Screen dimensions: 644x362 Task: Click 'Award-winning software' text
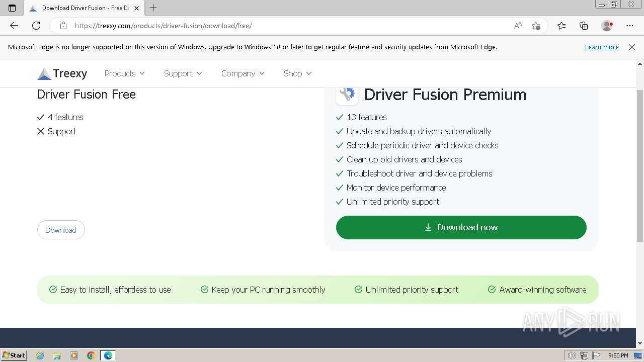tap(543, 290)
